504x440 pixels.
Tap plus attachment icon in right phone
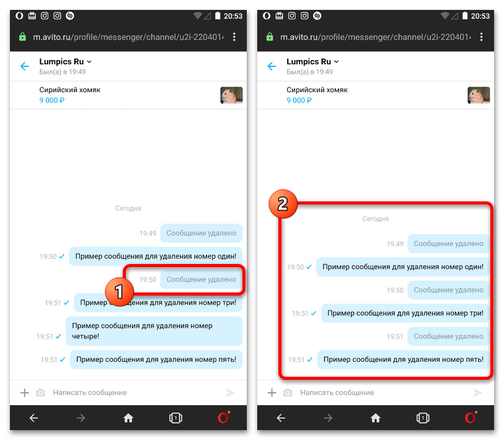[x=272, y=392]
